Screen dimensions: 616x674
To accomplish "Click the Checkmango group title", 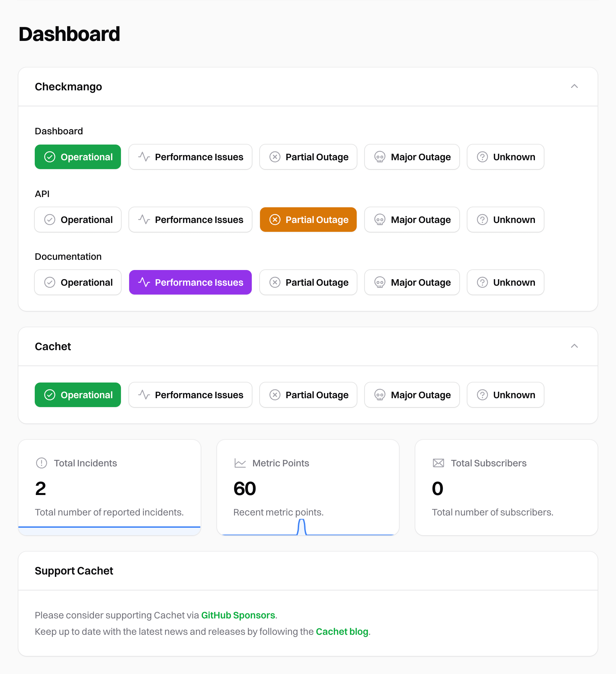I will 68,87.
